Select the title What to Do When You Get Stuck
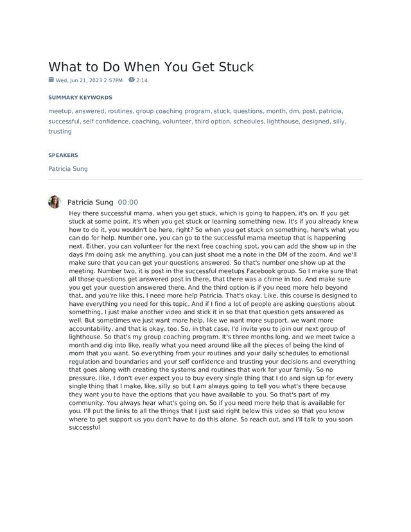The height and width of the screenshot is (532, 411). click(x=151, y=67)
